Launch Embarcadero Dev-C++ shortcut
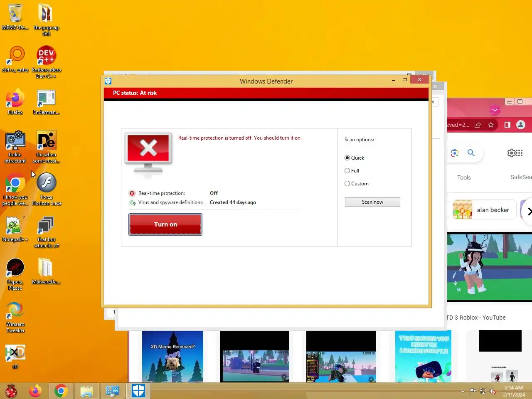This screenshot has width=532, height=399. point(46,62)
